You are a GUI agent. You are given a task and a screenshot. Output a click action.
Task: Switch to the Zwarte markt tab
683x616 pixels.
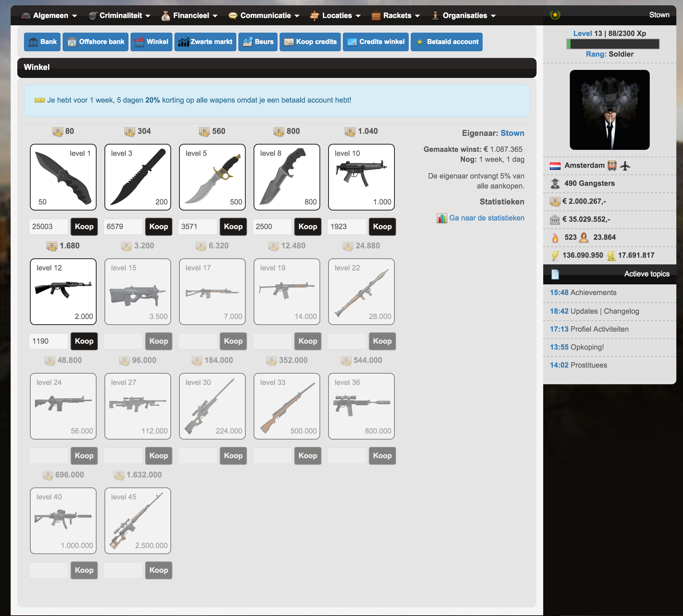(205, 42)
